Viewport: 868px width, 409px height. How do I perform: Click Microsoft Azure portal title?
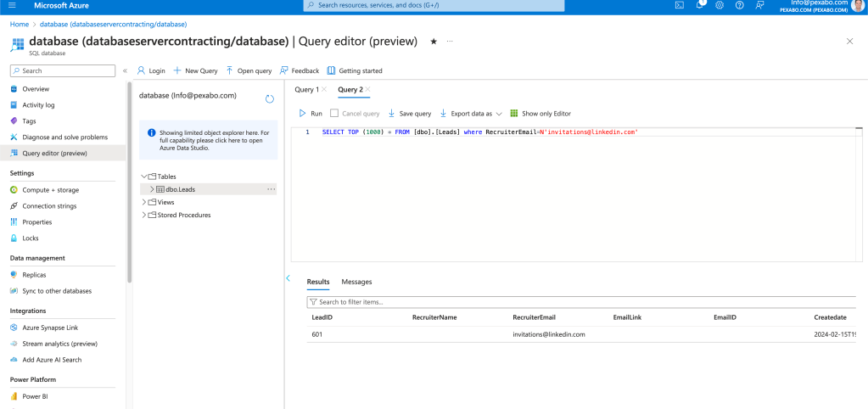pyautogui.click(x=61, y=6)
